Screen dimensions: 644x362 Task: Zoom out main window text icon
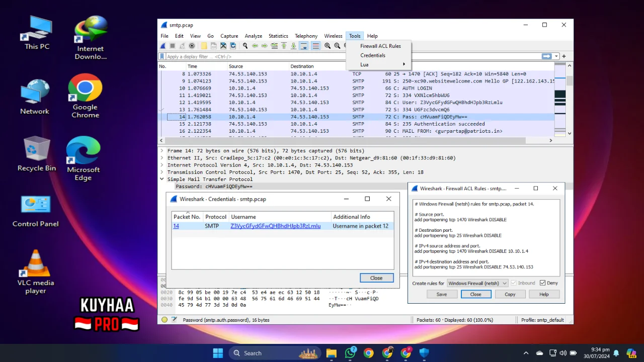337,46
